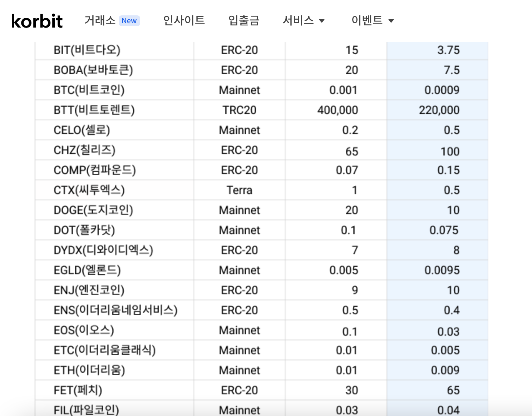Click the 0.0095 value in EGLD row
The image size is (532, 416).
pos(442,270)
